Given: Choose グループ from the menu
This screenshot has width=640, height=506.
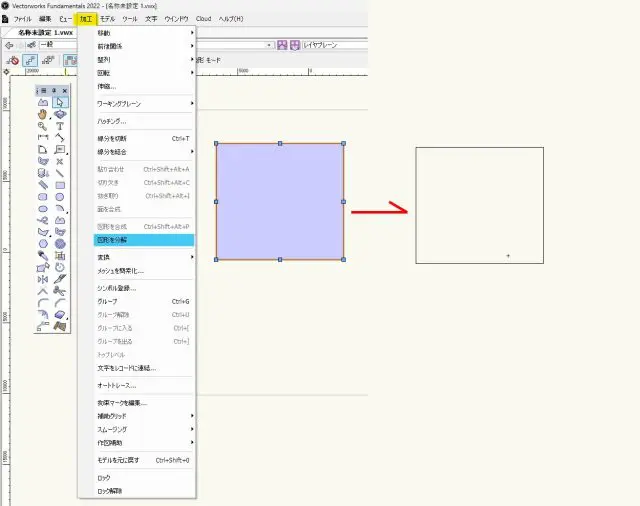Looking at the screenshot, I should coord(107,301).
